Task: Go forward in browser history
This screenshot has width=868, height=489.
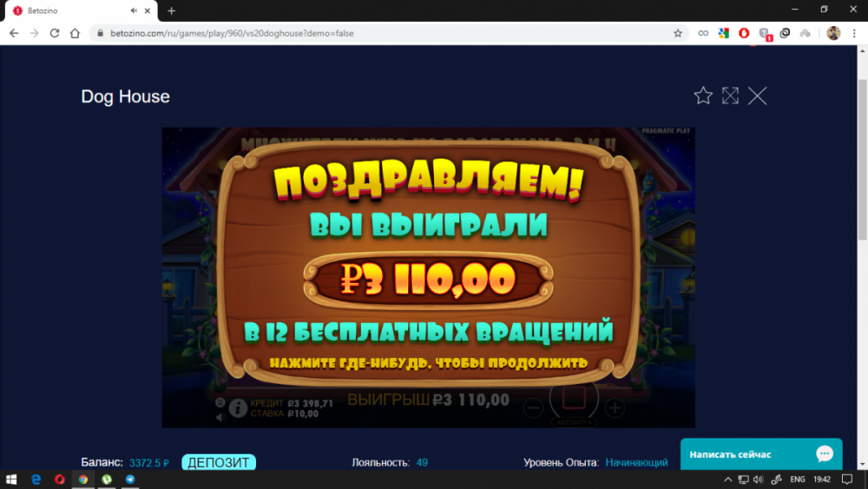Action: [35, 33]
